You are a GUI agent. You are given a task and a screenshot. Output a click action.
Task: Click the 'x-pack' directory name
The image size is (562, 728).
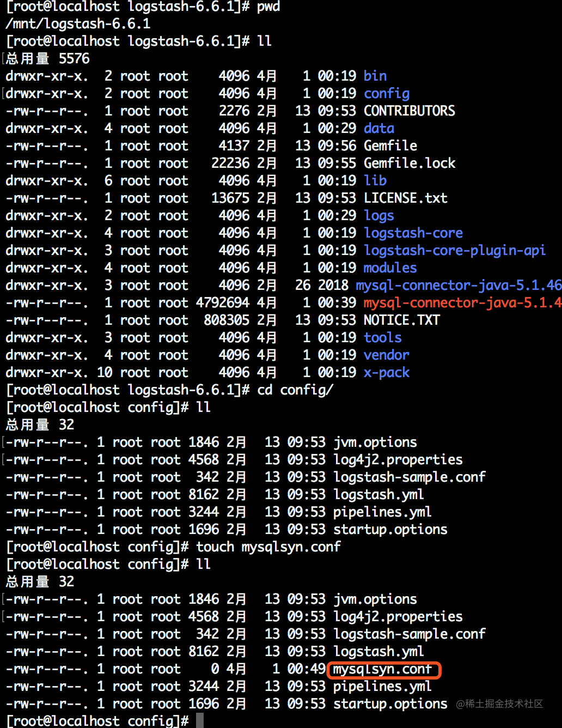(387, 373)
